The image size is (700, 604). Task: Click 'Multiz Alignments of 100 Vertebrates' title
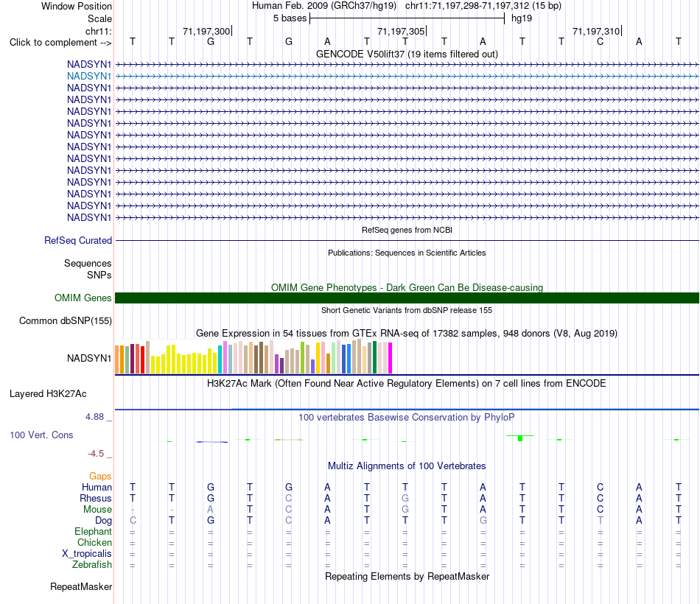[407, 466]
